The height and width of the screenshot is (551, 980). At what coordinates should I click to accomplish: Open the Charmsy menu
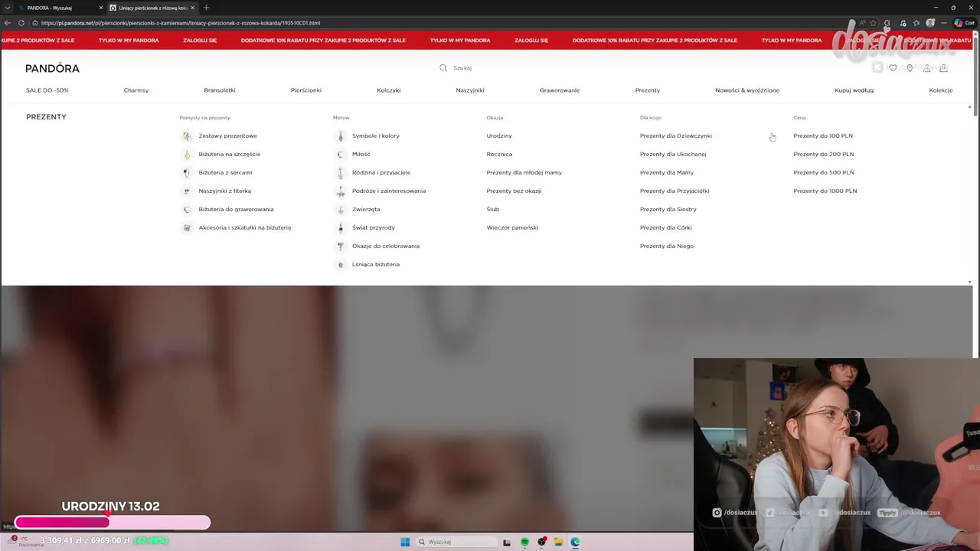point(136,90)
